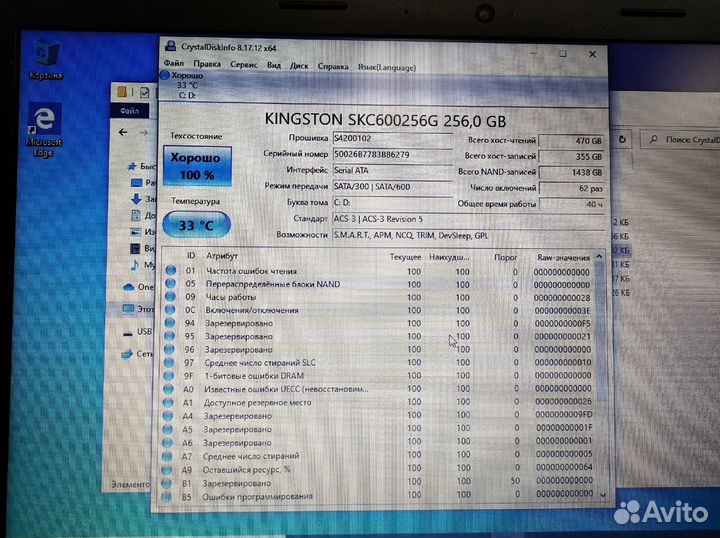720x538 pixels.
Task: Open the Recycle Bin desktop icon
Action: [x=47, y=56]
